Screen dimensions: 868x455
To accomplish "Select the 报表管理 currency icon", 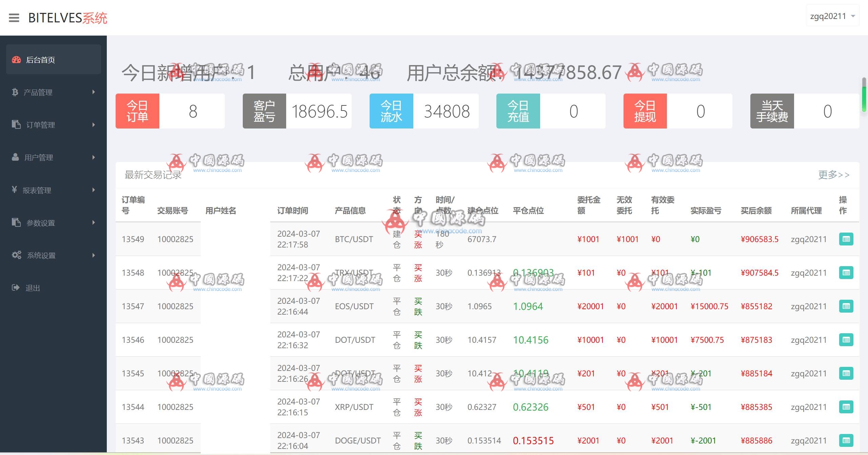I will tap(15, 190).
